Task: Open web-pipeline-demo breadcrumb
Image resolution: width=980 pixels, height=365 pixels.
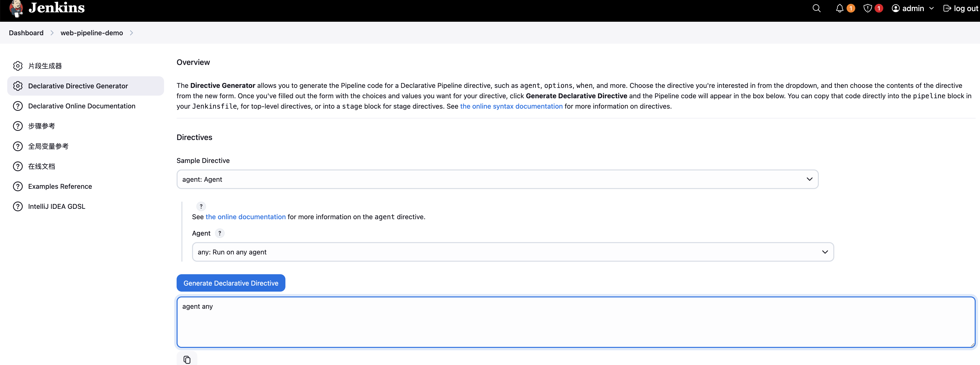Action: (x=92, y=33)
